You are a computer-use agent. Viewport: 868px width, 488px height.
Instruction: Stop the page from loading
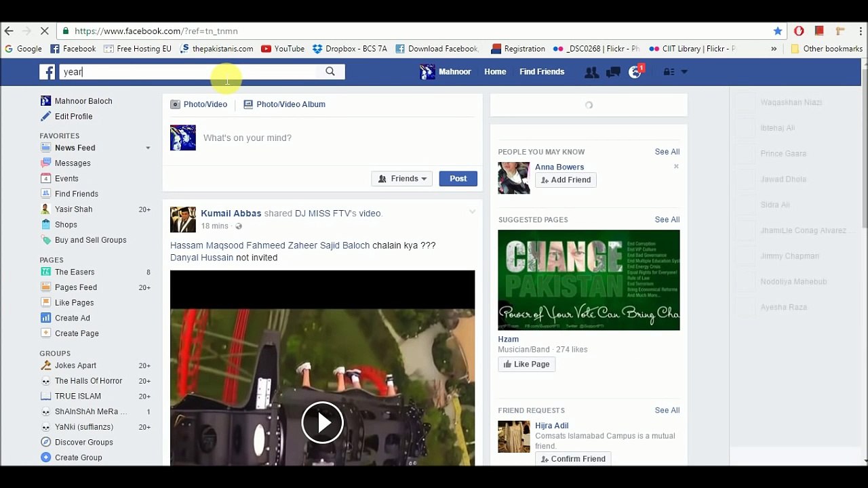(x=44, y=31)
